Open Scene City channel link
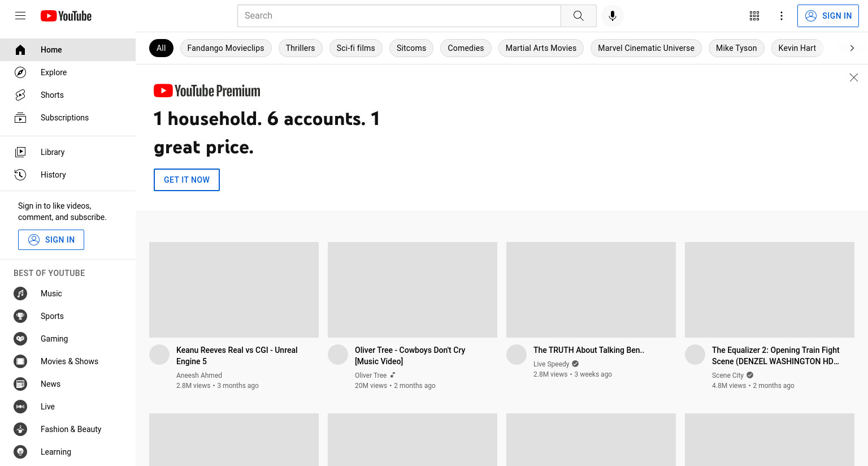 728,376
